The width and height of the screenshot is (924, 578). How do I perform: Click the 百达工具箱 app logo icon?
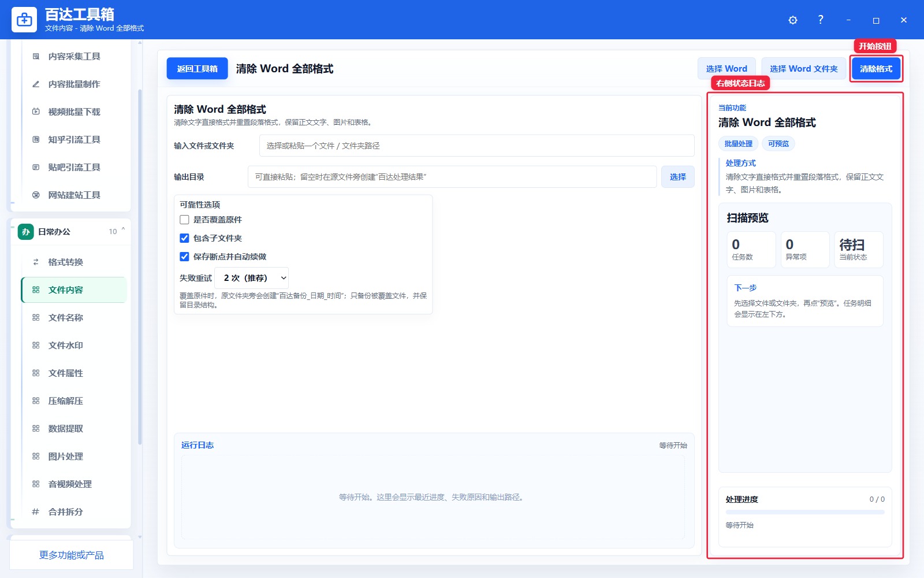tap(24, 20)
